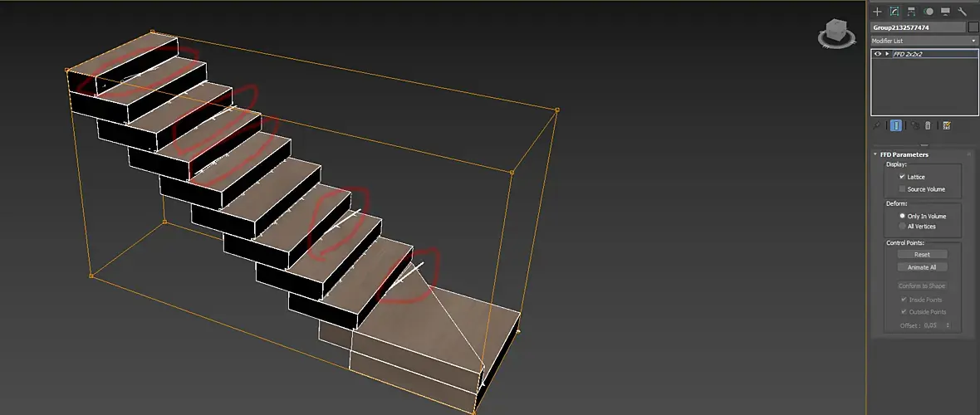Toggle the Lattice checkbox
Image resolution: width=980 pixels, height=415 pixels.
[902, 177]
